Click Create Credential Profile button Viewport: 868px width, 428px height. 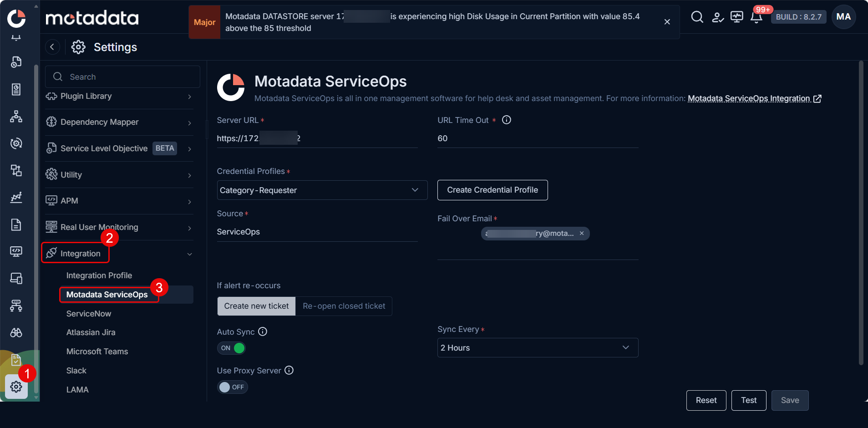(492, 190)
